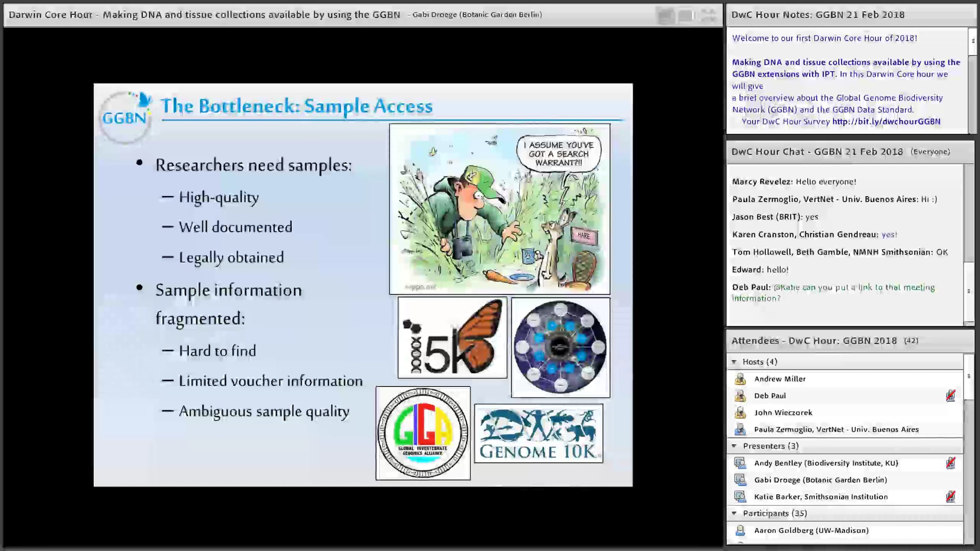980x551 pixels.
Task: Select Gabi Droege in attendees list
Action: point(820,480)
